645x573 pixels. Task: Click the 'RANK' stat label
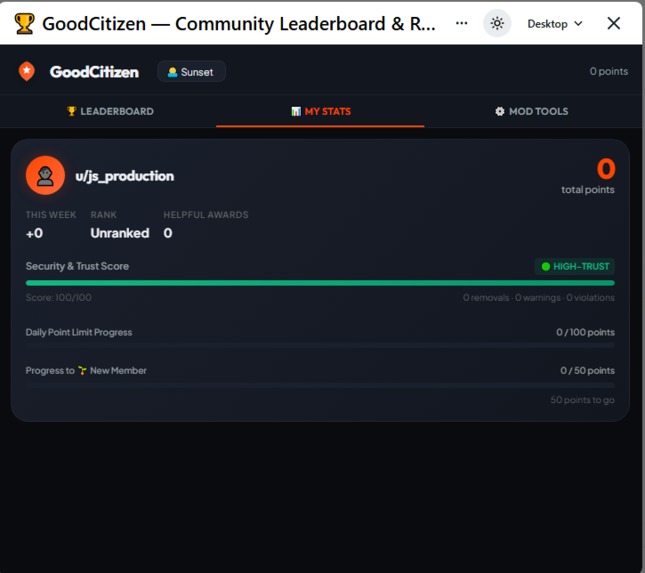click(x=104, y=215)
